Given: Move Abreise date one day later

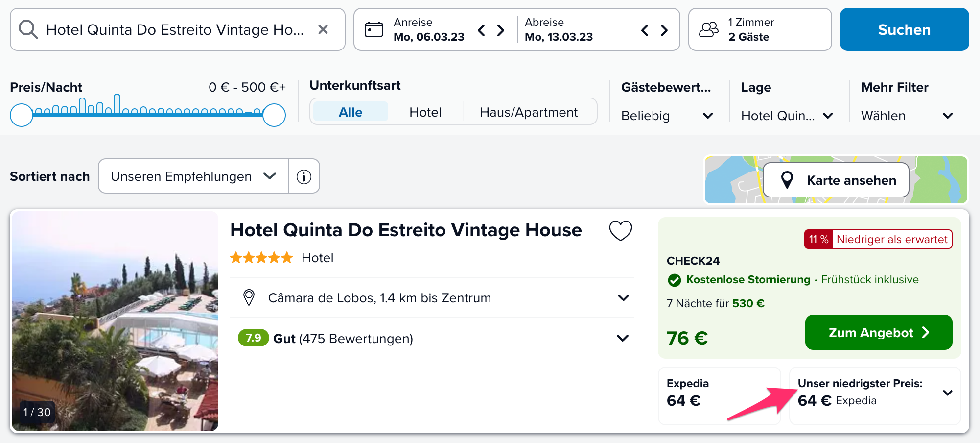Looking at the screenshot, I should point(664,30).
